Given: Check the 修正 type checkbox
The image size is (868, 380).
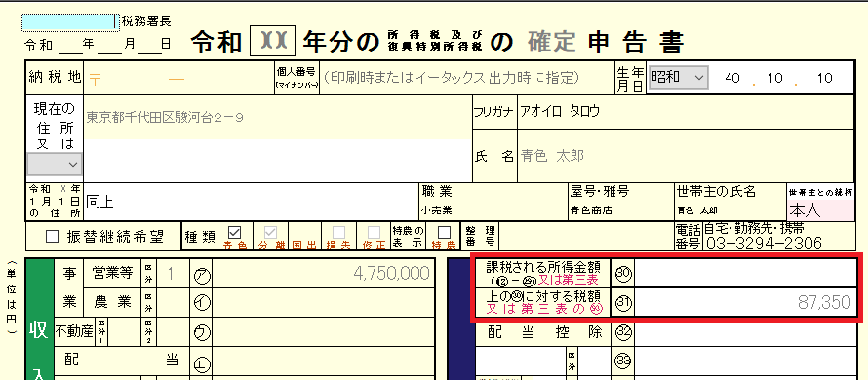Looking at the screenshot, I should coord(375,232).
